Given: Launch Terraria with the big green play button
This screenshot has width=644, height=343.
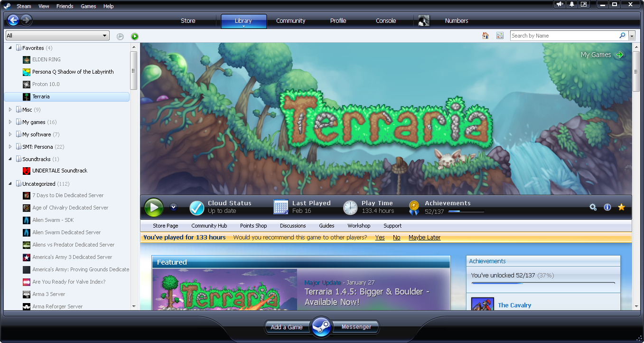Looking at the screenshot, I should click(154, 208).
